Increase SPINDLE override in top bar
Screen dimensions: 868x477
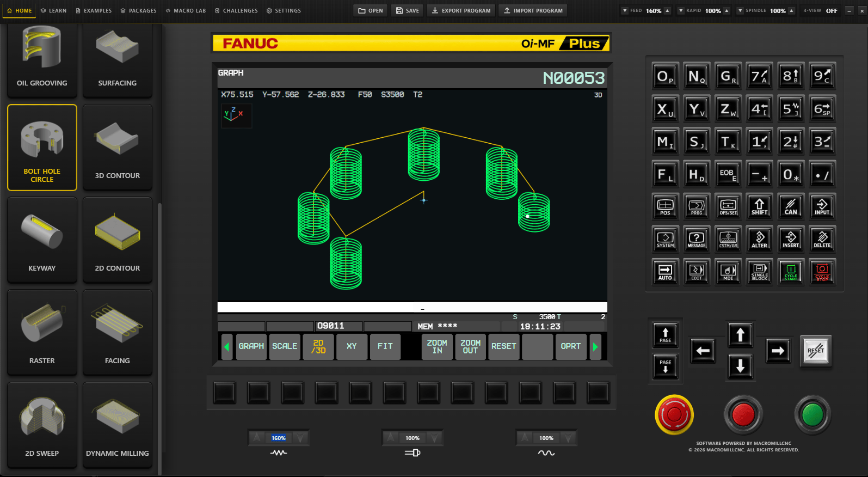click(x=791, y=10)
